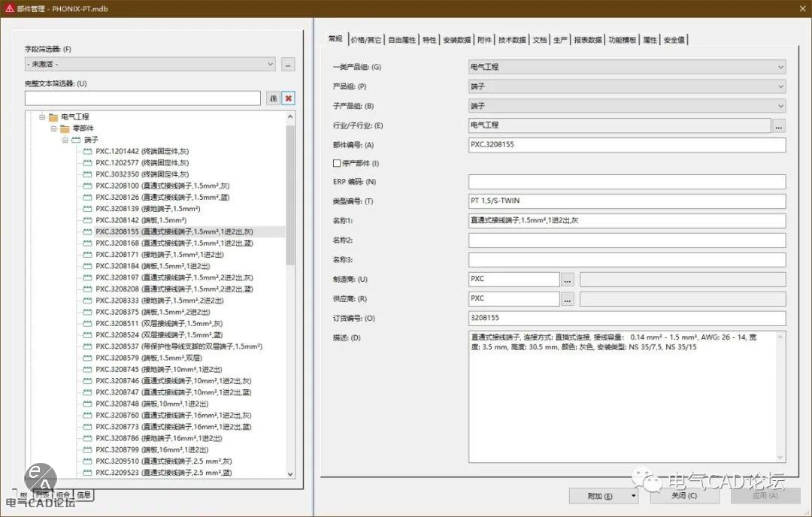Click the up arrow of the tree scrollbar
The height and width of the screenshot is (517, 812).
pyautogui.click(x=290, y=117)
